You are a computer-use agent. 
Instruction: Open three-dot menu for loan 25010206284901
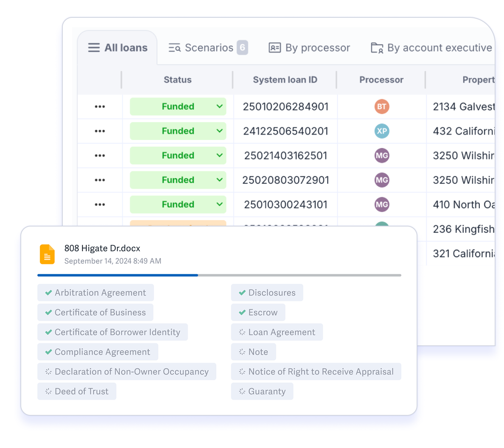click(100, 106)
